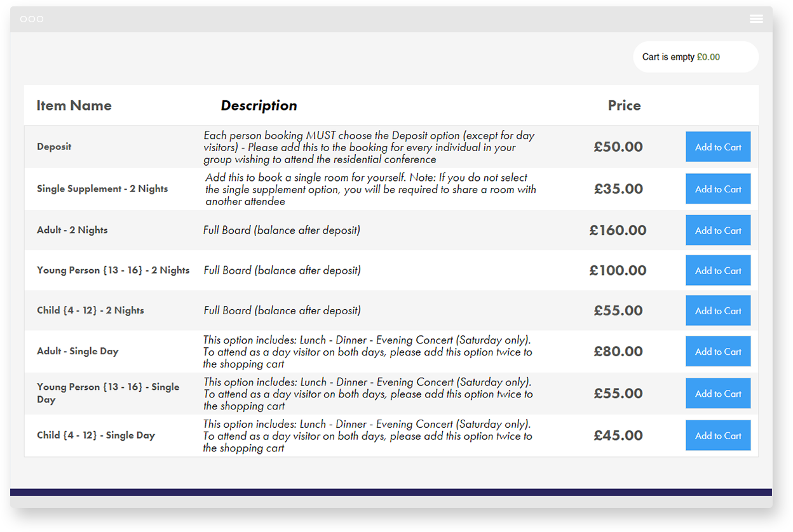The image size is (793, 532).
Task: Open the hamburger menu icon
Action: 756,19
